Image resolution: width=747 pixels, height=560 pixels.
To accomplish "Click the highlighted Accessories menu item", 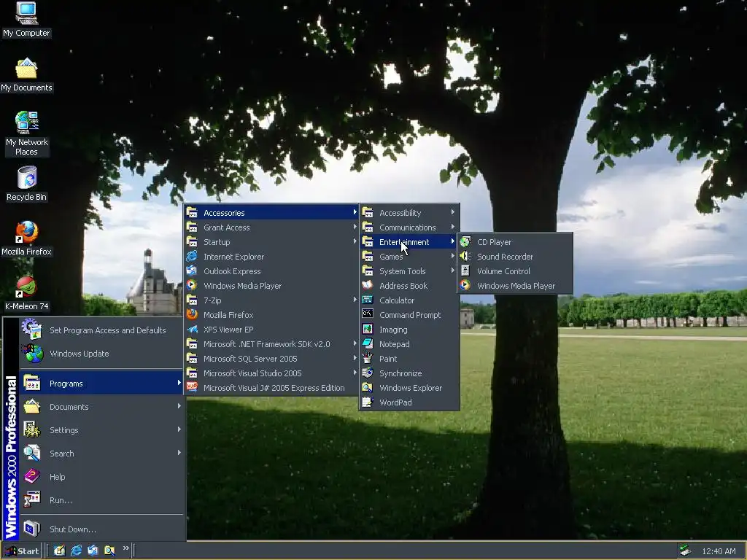I will (x=271, y=212).
